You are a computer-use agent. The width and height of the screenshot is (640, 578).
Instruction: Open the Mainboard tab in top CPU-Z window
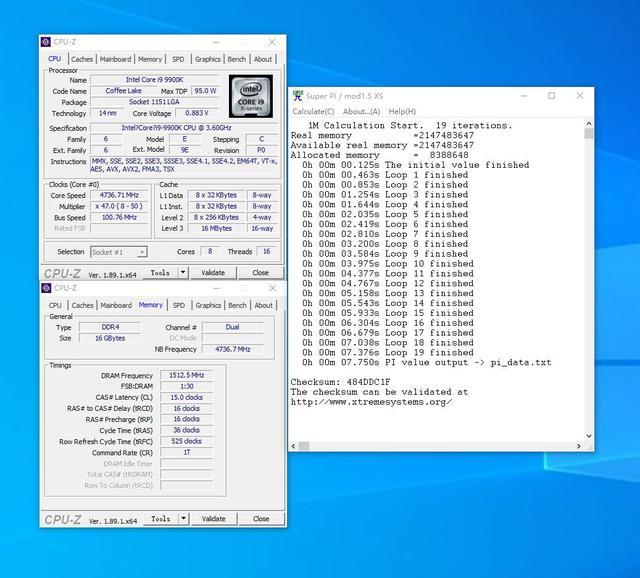[x=116, y=59]
